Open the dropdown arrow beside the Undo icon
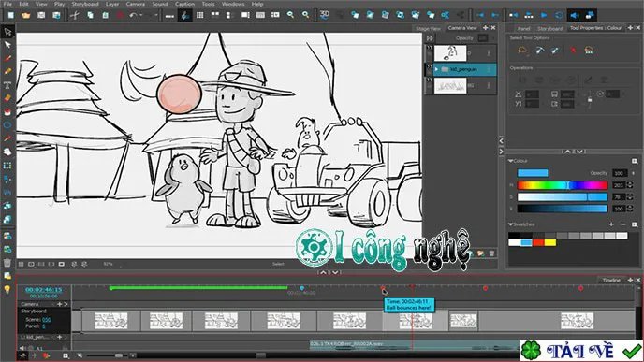Screen dimensions: 644x362 click(140, 16)
